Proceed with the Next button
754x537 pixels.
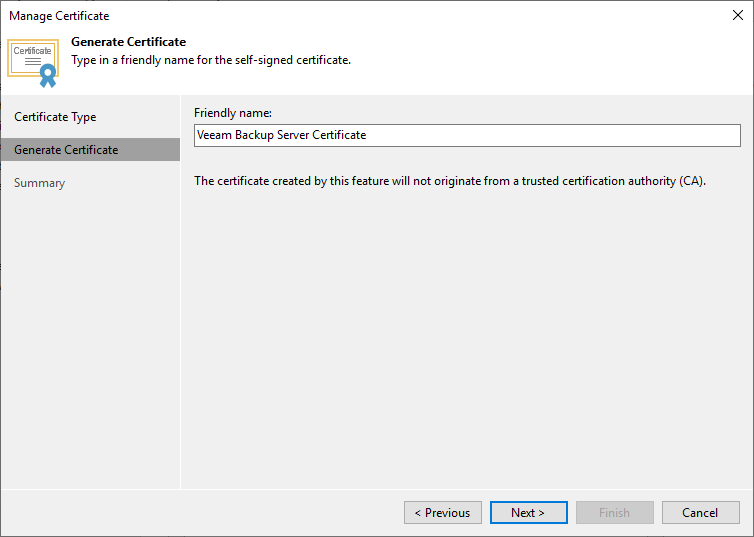pos(528,512)
